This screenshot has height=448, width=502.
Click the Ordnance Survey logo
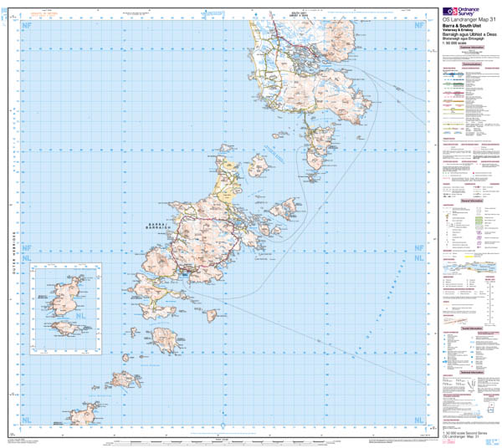pyautogui.click(x=461, y=12)
